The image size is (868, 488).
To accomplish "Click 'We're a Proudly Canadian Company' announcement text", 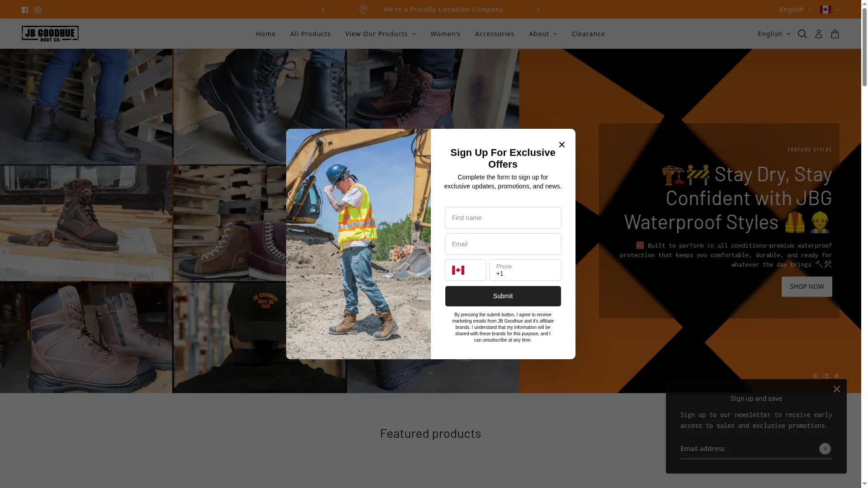I will 443,9.
